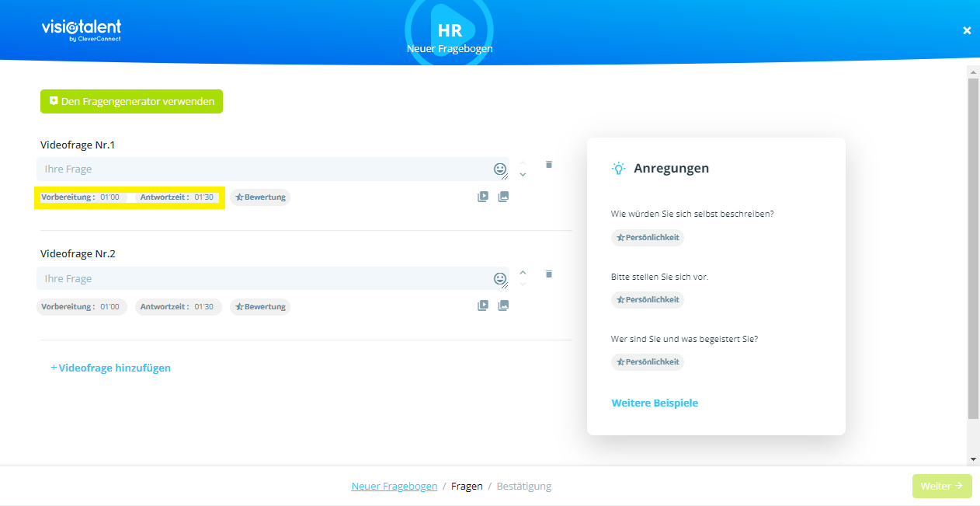Open Vorbereitung time setting for Videofrage Nr.2
This screenshot has height=506, width=980.
click(x=82, y=307)
